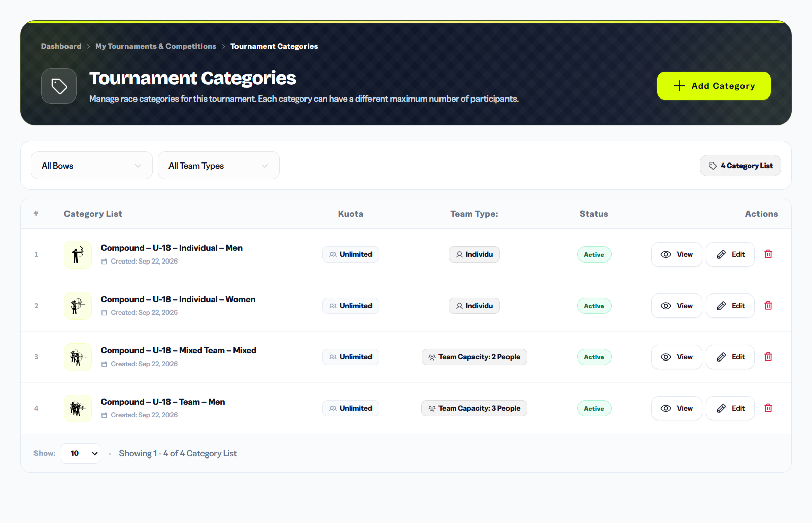812x523 pixels.
Task: Change the Show rows-per-page selector
Action: pyautogui.click(x=81, y=453)
